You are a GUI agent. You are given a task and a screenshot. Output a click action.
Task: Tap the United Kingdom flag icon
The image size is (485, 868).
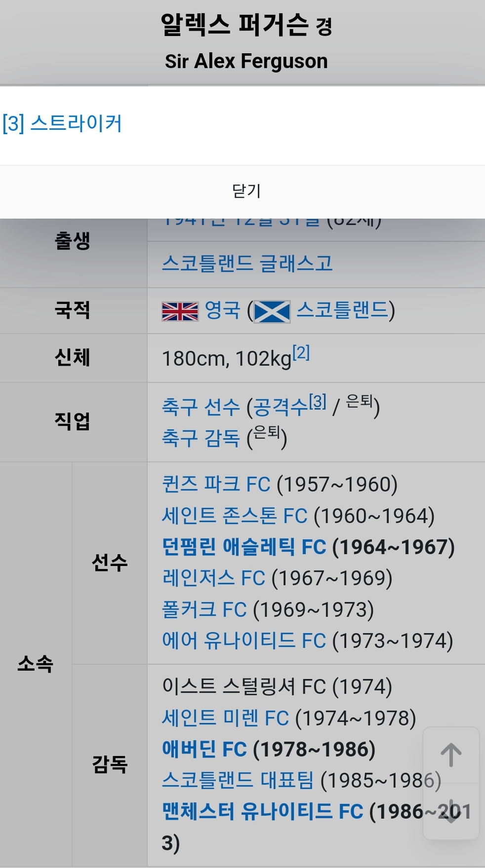(x=180, y=311)
